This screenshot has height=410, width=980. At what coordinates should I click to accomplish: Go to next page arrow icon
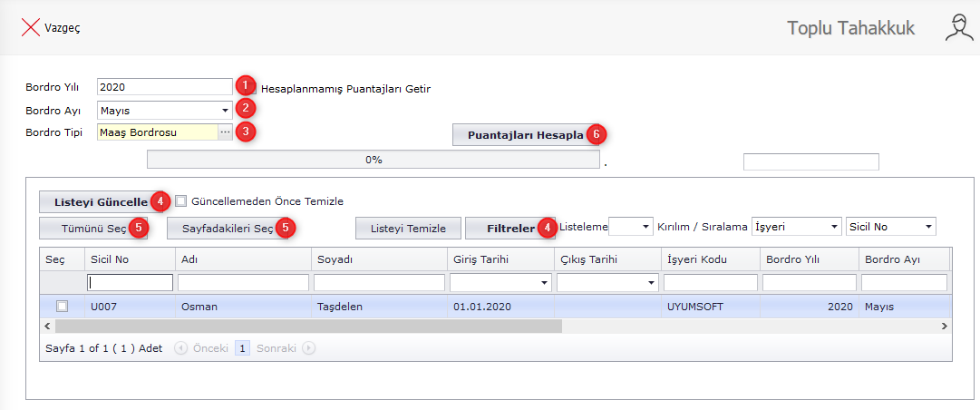coord(309,347)
